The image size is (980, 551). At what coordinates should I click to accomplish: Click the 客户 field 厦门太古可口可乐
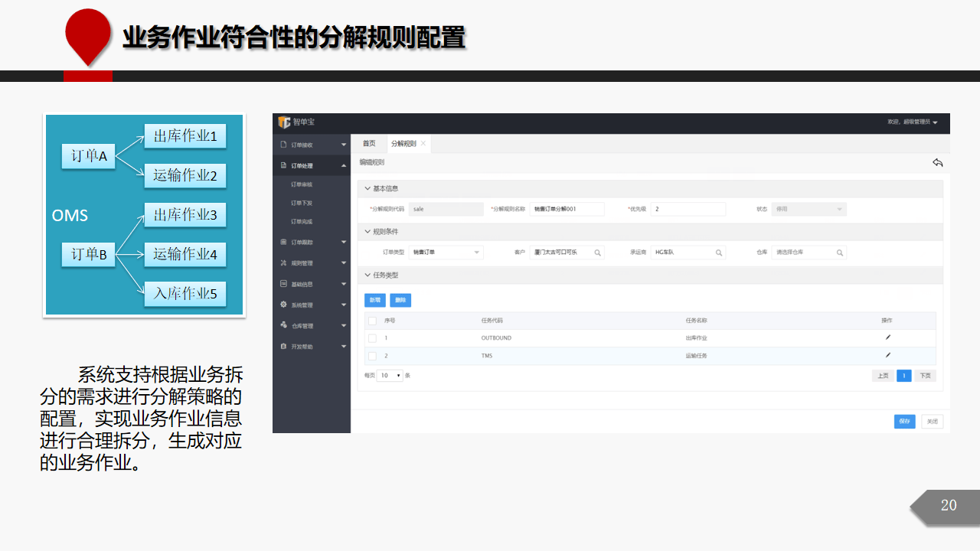[567, 252]
